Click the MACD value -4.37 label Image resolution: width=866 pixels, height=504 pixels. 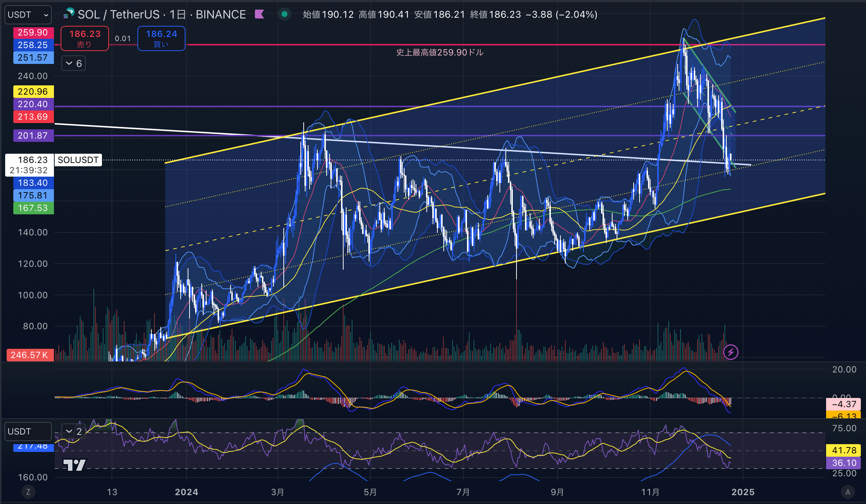(x=843, y=404)
